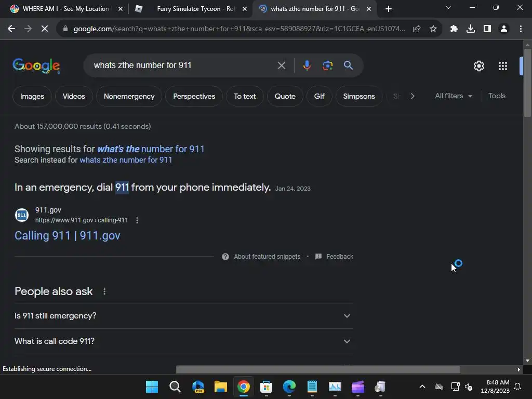The width and height of the screenshot is (532, 399).
Task: Open About featured snippets help
Action: [x=261, y=257]
